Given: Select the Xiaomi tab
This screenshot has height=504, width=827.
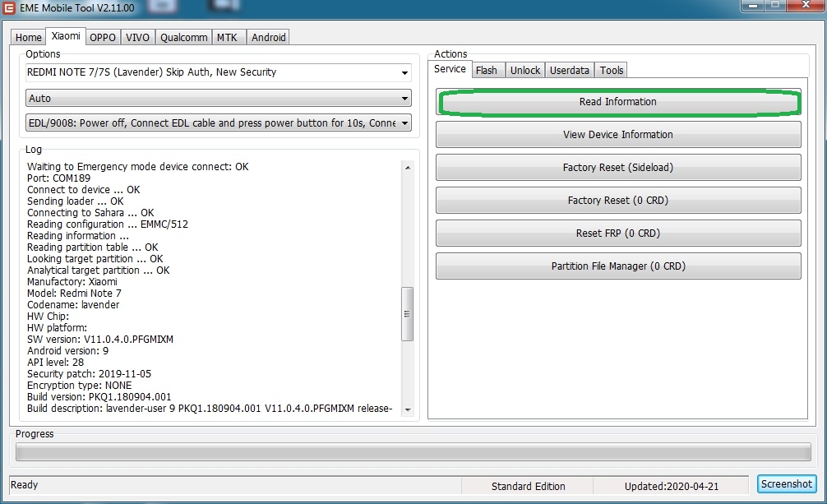Looking at the screenshot, I should coord(66,36).
